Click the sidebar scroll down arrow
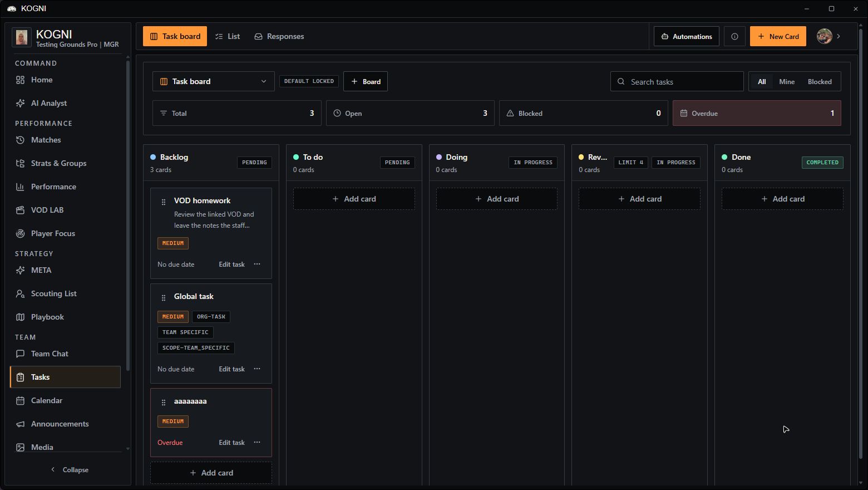 coord(127,449)
